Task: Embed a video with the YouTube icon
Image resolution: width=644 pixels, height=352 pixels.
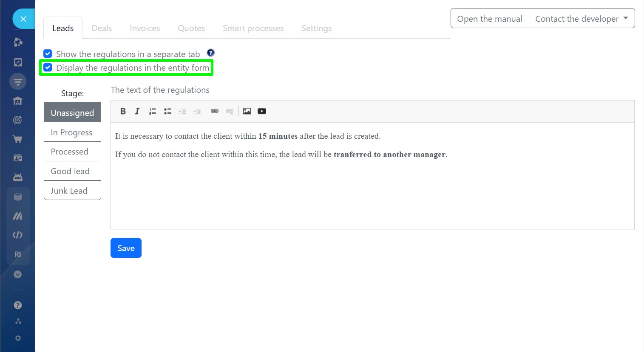Action: pyautogui.click(x=262, y=111)
